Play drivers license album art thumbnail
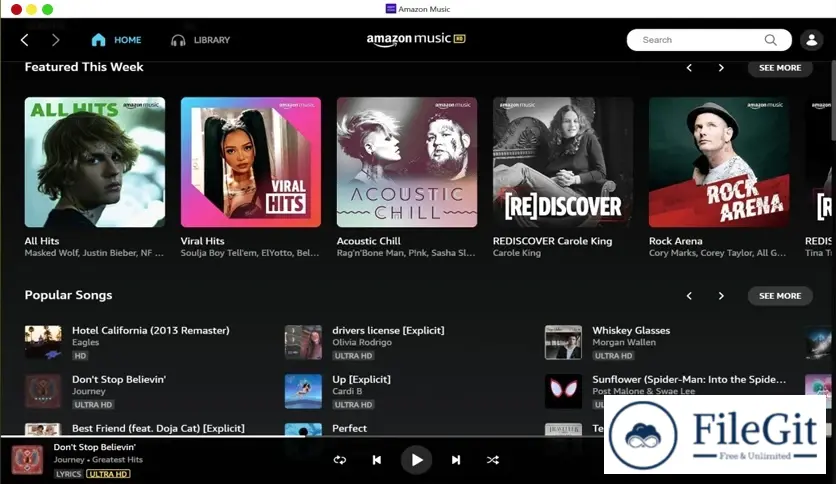 point(303,342)
